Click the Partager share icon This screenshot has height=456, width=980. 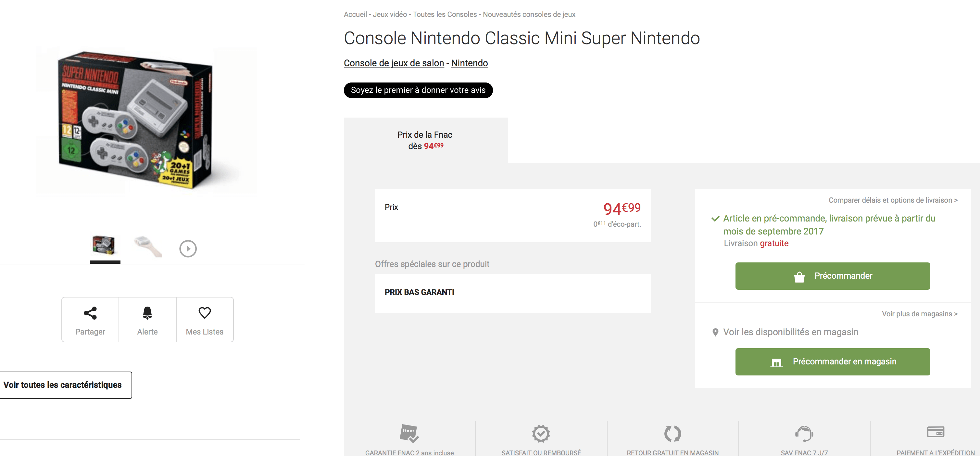click(x=90, y=313)
